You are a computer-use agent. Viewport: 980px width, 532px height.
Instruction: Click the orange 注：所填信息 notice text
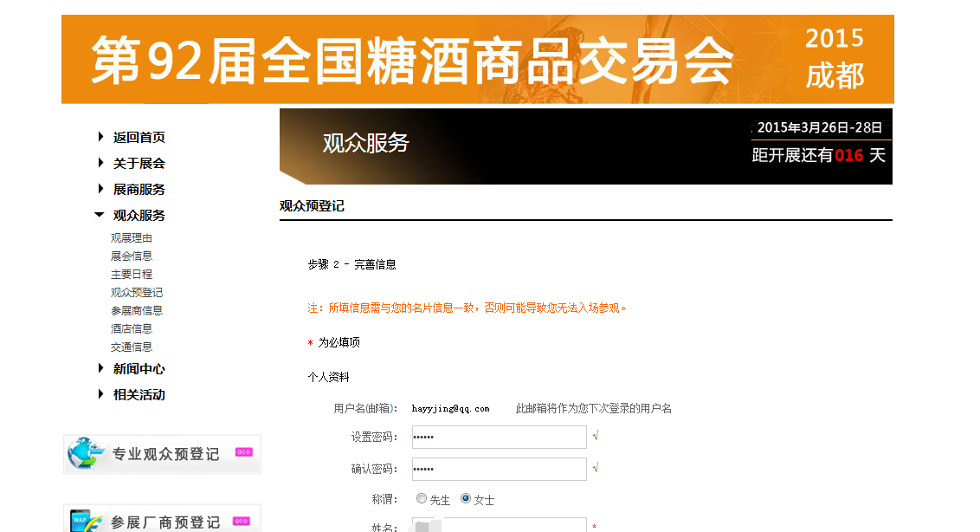tap(467, 308)
